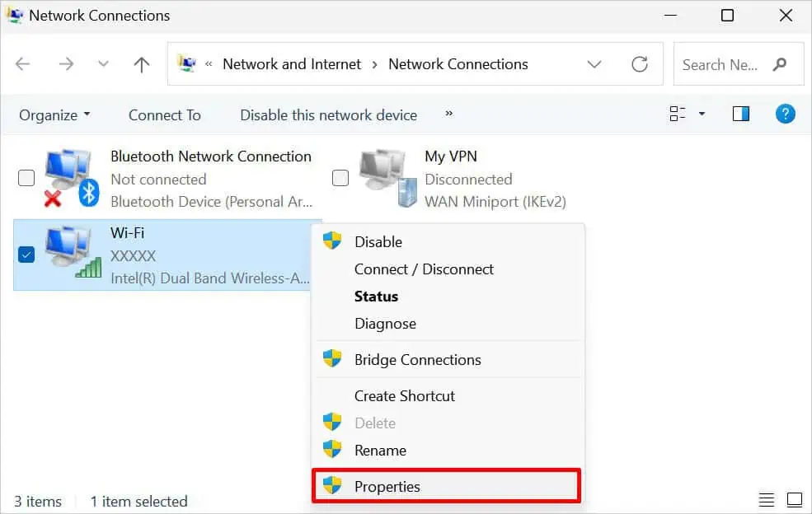Image resolution: width=812 pixels, height=514 pixels.
Task: Open Help via the question mark icon
Action: point(785,114)
